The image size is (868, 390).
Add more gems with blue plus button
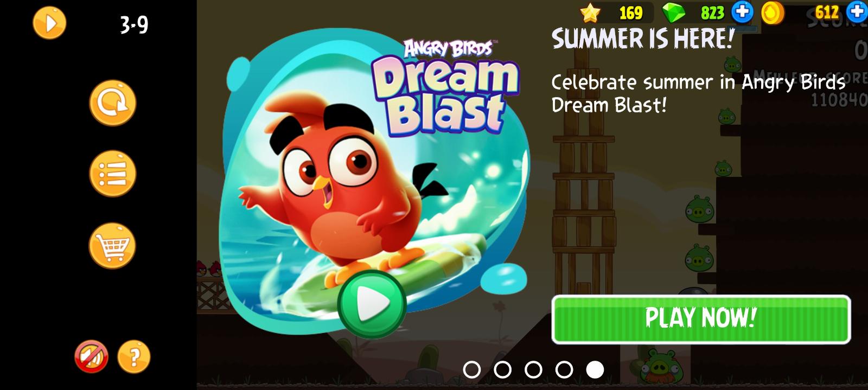tap(742, 12)
